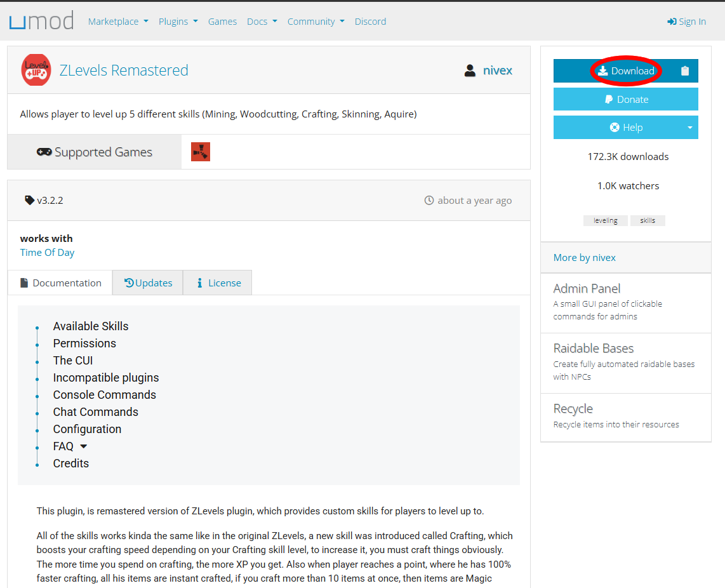Image resolution: width=725 pixels, height=588 pixels.
Task: Switch to the Documentation tab
Action: tap(60, 283)
